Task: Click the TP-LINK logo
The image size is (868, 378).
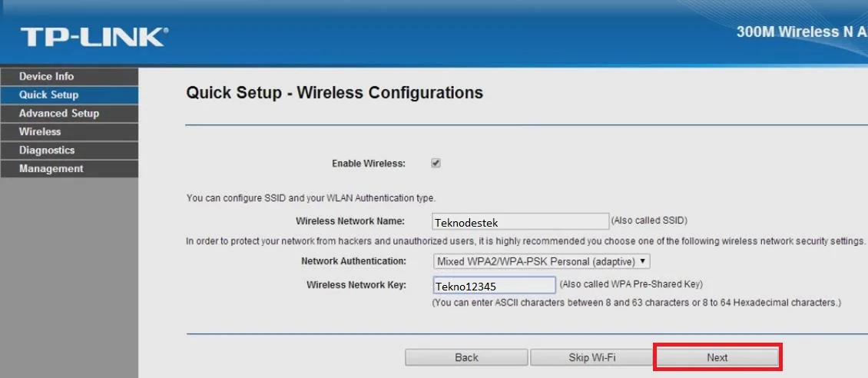Action: click(94, 36)
